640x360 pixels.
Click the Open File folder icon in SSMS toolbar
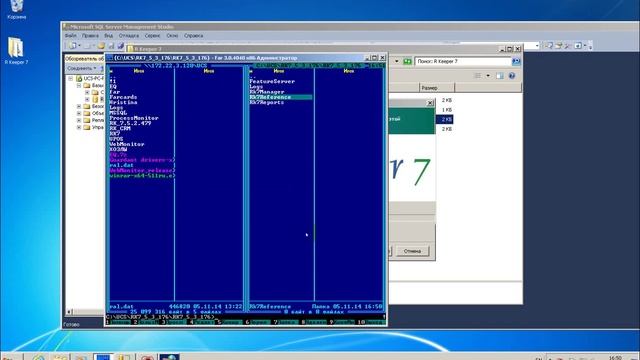tap(101, 46)
